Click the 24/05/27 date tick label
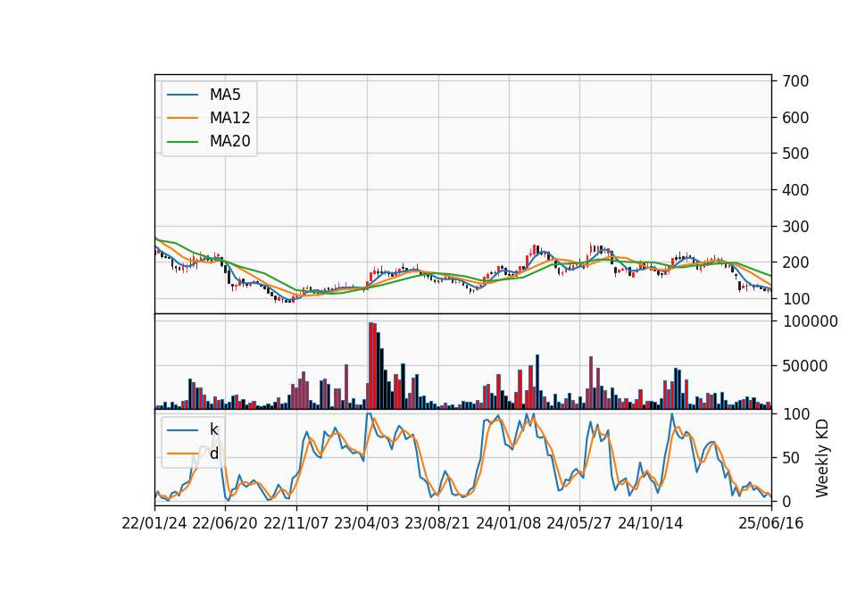Viewport: 857px width, 616px height. (579, 524)
